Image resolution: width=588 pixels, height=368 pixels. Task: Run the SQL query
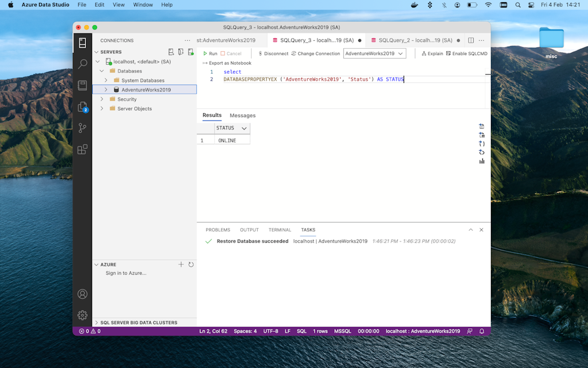click(x=210, y=53)
